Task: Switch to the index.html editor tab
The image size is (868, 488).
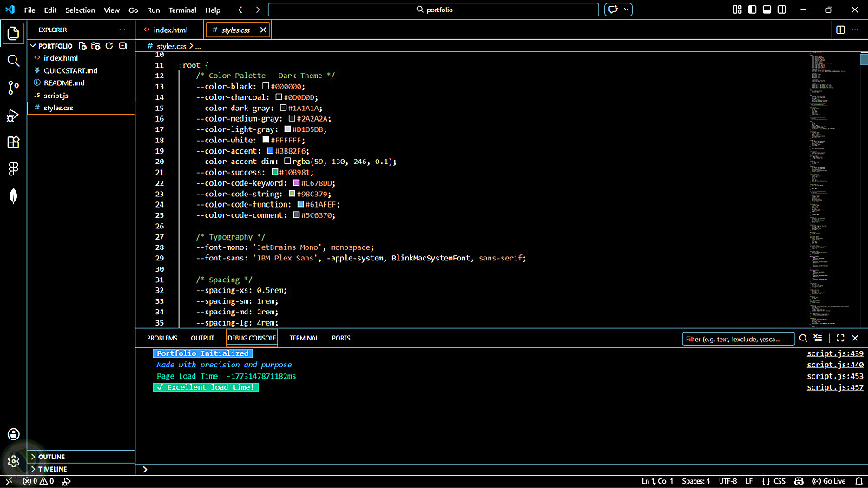Action: [170, 30]
